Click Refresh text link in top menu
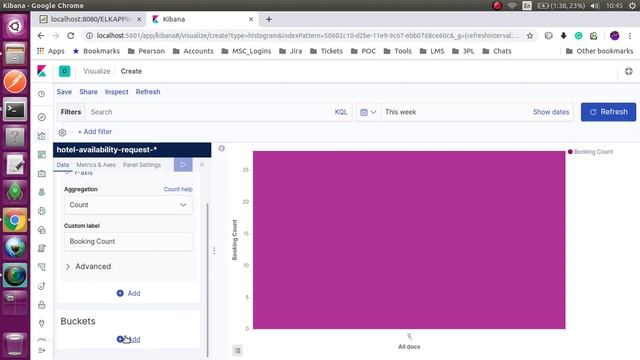This screenshot has width=640, height=360. (x=148, y=92)
